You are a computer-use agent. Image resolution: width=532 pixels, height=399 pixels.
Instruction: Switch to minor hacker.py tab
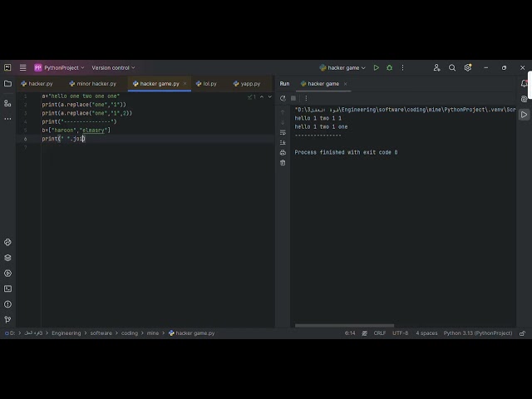click(92, 83)
